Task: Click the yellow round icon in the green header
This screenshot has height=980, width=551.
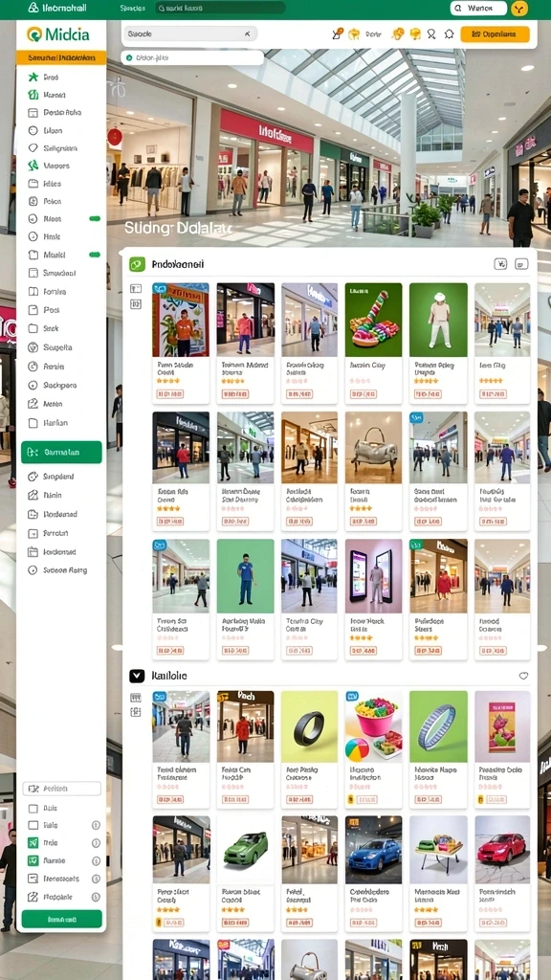Action: (519, 8)
